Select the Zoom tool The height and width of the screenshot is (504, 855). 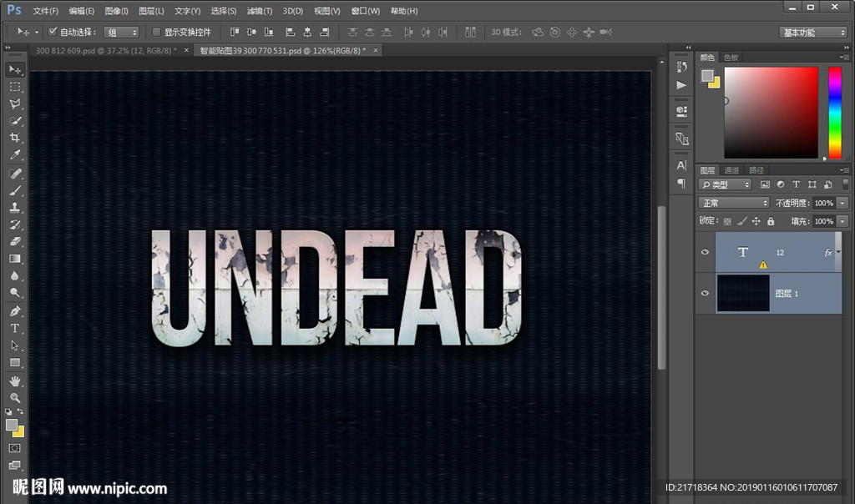pyautogui.click(x=15, y=397)
